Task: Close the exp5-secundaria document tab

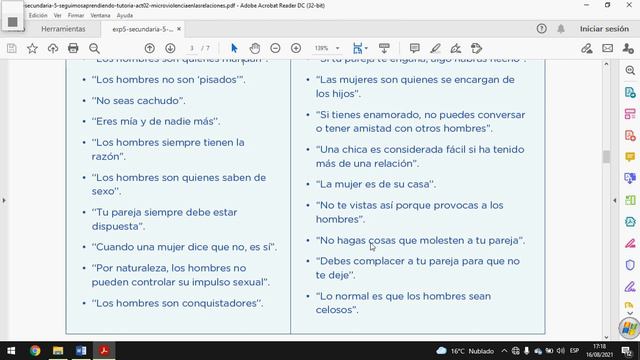Action: point(179,29)
